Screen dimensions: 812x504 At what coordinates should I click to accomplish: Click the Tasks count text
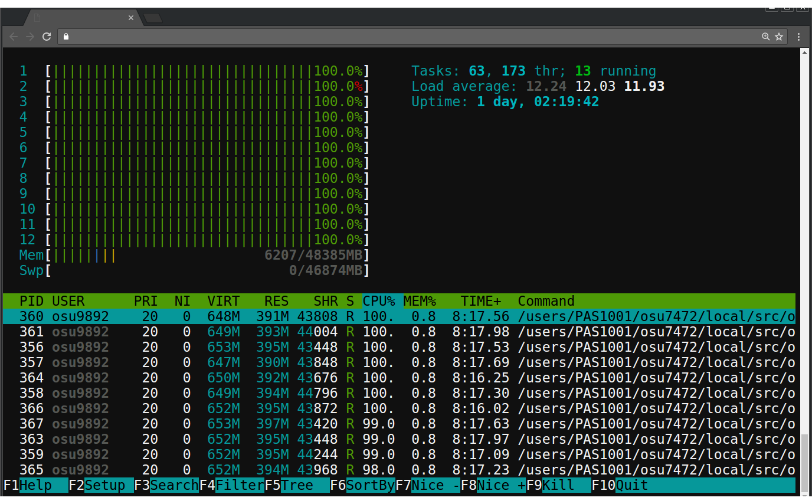click(x=533, y=71)
